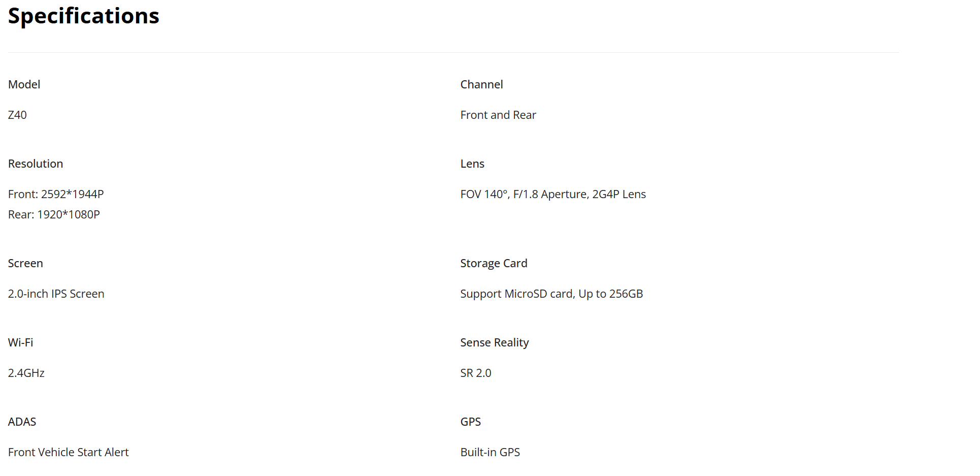Click the FOV 140° aperture text
Image resolution: width=980 pixels, height=476 pixels.
(553, 194)
